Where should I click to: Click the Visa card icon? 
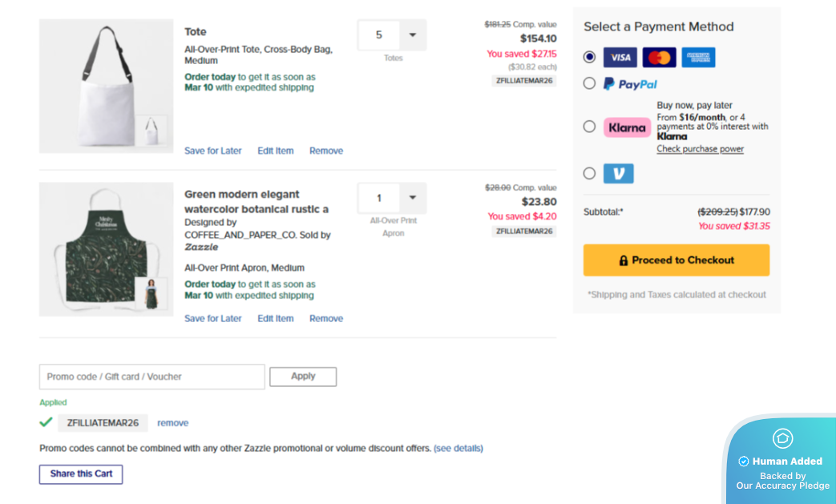pyautogui.click(x=620, y=58)
